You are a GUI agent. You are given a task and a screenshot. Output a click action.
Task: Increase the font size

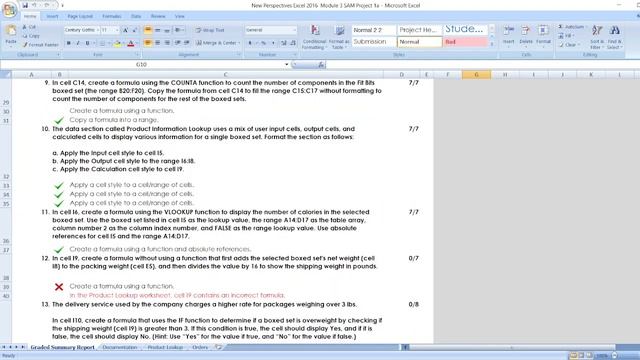(126, 30)
